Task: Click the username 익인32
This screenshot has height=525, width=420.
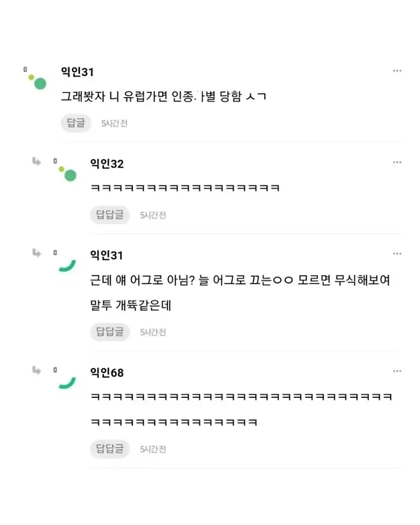Action: tap(107, 164)
